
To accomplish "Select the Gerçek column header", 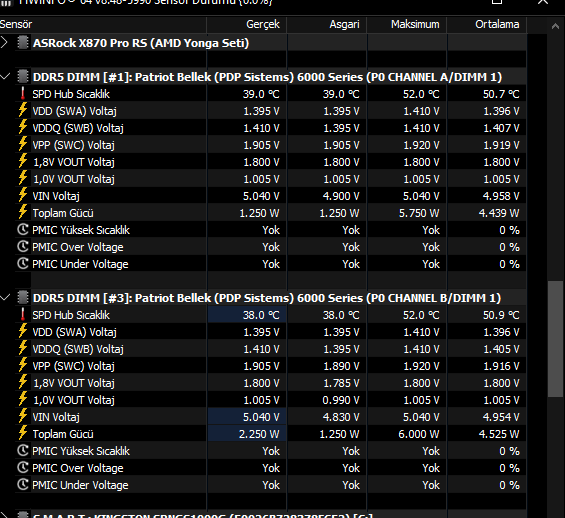I will [246, 24].
